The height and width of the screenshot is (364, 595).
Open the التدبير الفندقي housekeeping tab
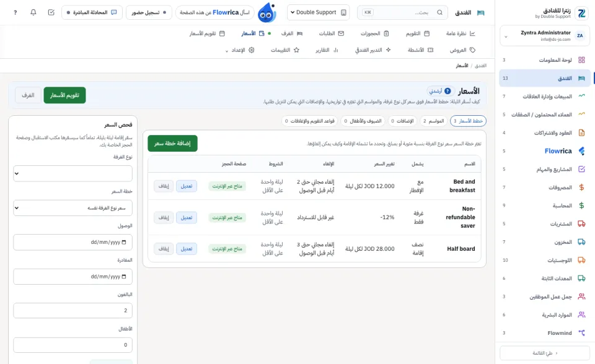coord(373,50)
